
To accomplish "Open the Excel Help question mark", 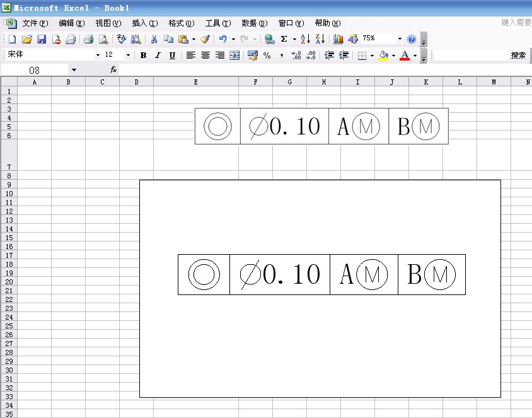I will [412, 39].
